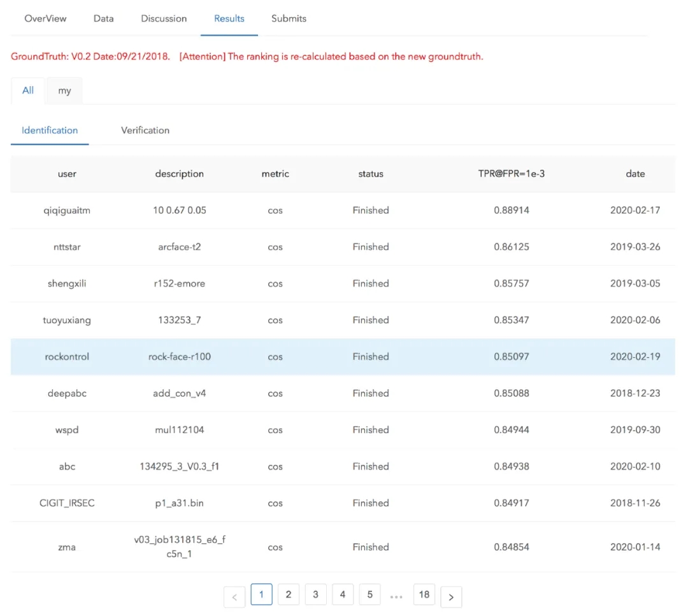Select the Identification sub-tab
This screenshot has height=616, width=688.
click(x=50, y=130)
